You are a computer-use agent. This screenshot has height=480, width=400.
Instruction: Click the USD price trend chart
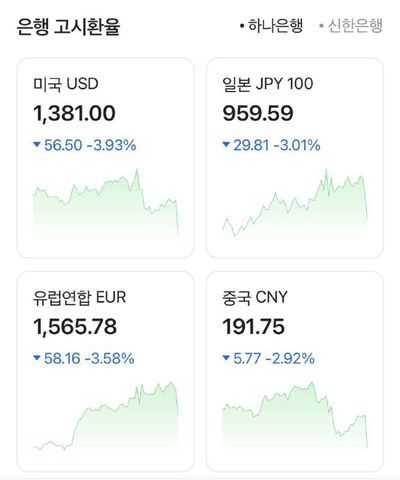pos(106,203)
